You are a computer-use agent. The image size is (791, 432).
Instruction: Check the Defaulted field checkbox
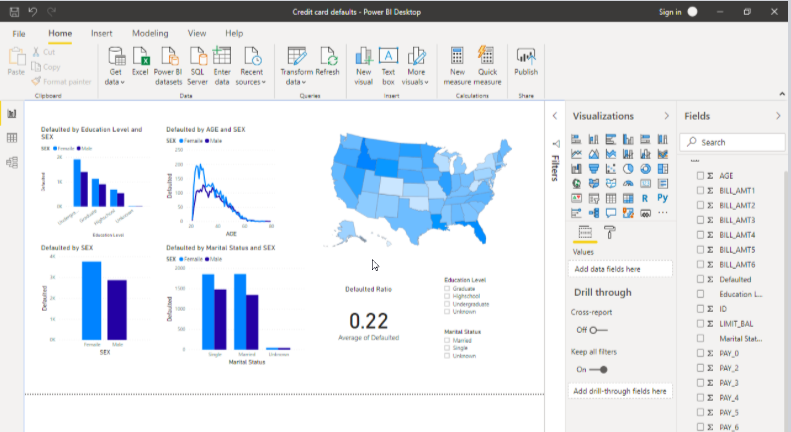click(700, 279)
